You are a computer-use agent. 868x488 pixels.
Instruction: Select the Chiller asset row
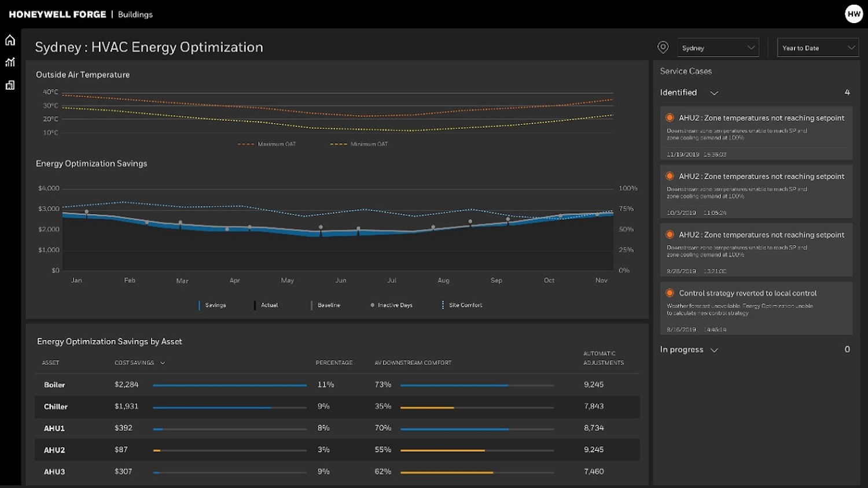pyautogui.click(x=337, y=406)
